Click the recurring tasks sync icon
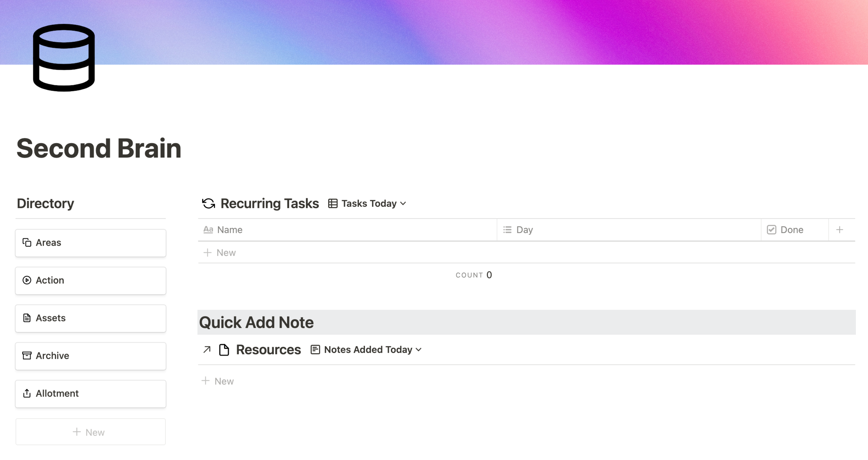Viewport: 868px width, 460px height. (208, 203)
